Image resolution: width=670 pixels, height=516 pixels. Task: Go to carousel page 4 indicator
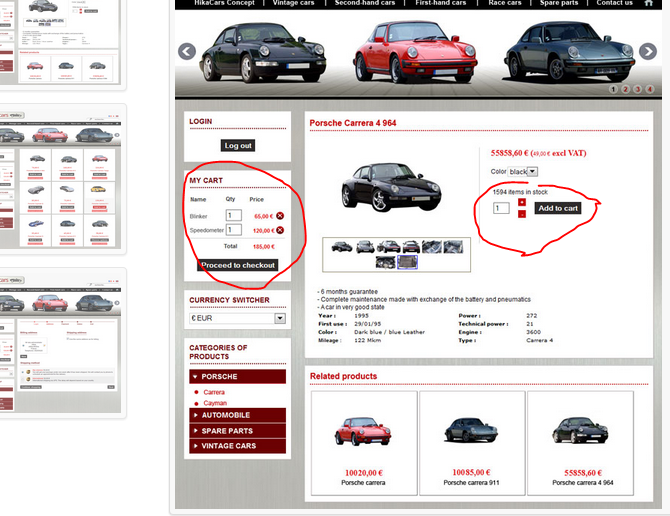click(x=649, y=89)
